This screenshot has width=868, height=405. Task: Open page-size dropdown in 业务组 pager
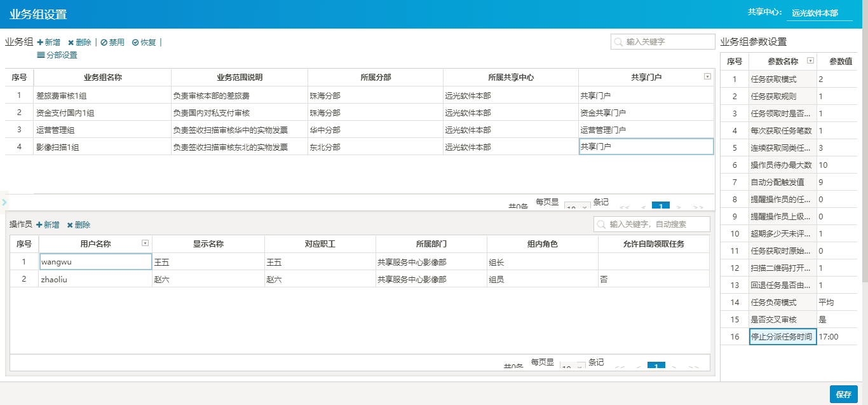(x=576, y=207)
